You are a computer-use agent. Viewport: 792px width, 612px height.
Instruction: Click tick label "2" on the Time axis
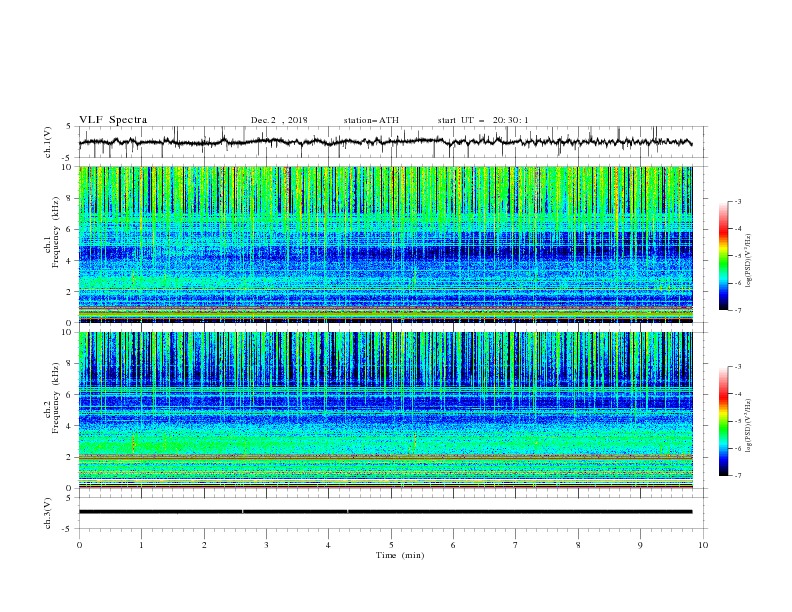point(204,545)
